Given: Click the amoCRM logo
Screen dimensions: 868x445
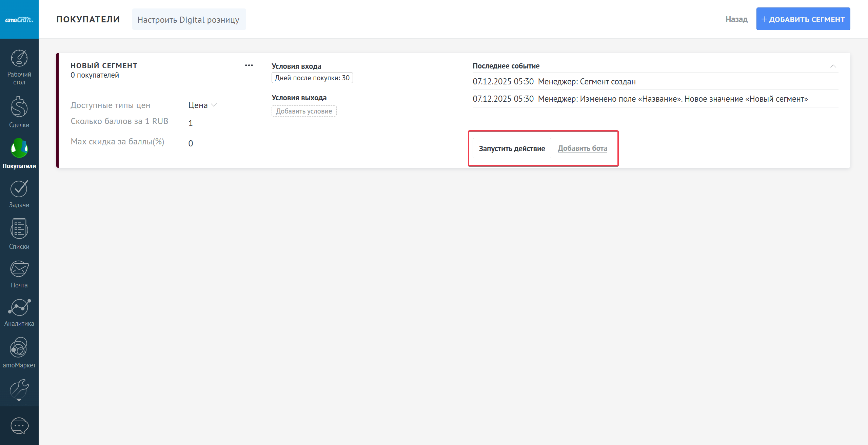Looking at the screenshot, I should pos(19,20).
